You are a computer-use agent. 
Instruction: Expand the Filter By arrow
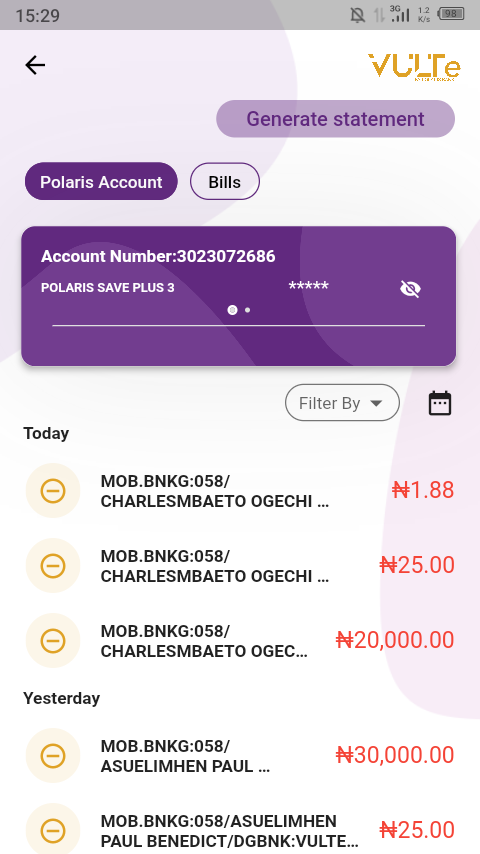point(376,404)
